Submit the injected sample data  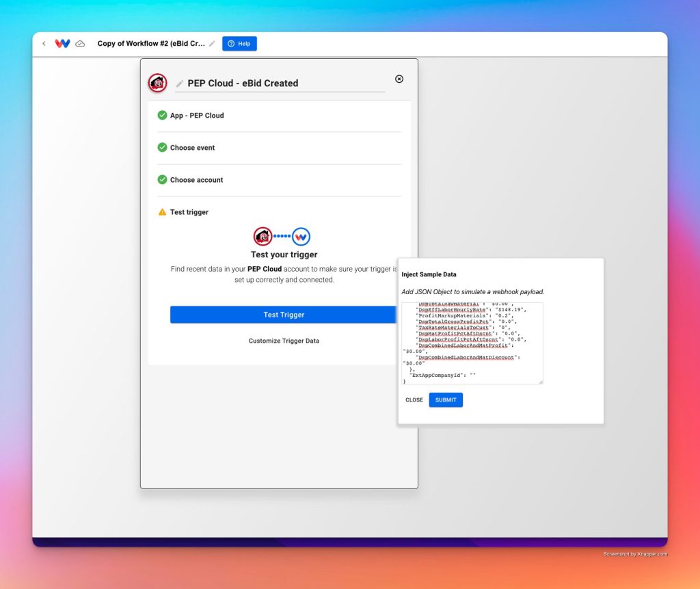pos(446,400)
